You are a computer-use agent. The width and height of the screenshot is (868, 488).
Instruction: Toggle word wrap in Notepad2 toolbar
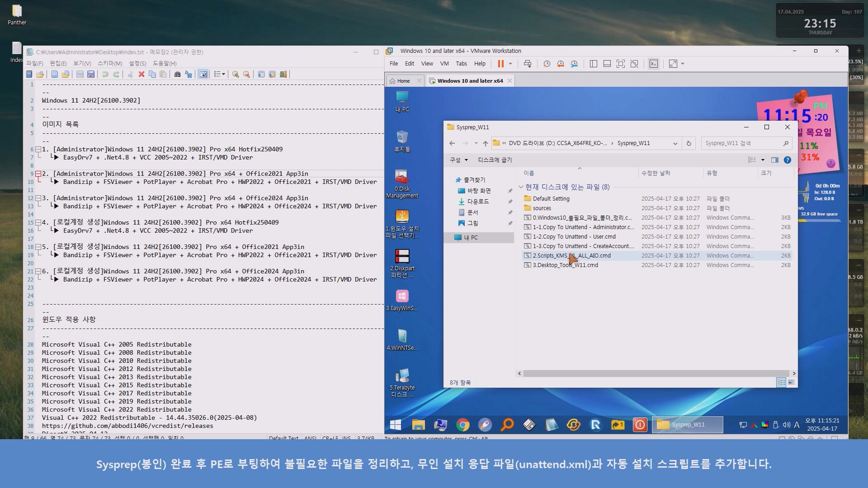[x=203, y=74]
